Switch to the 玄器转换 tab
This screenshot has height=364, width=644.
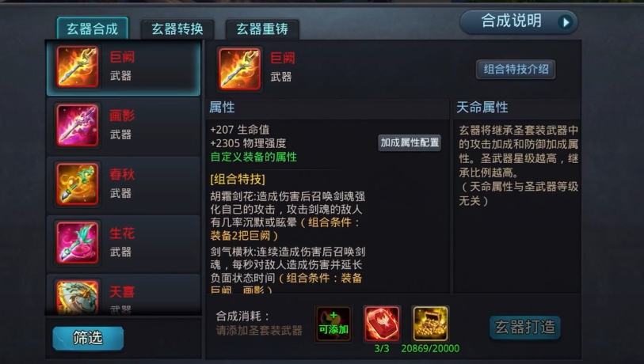pos(177,29)
